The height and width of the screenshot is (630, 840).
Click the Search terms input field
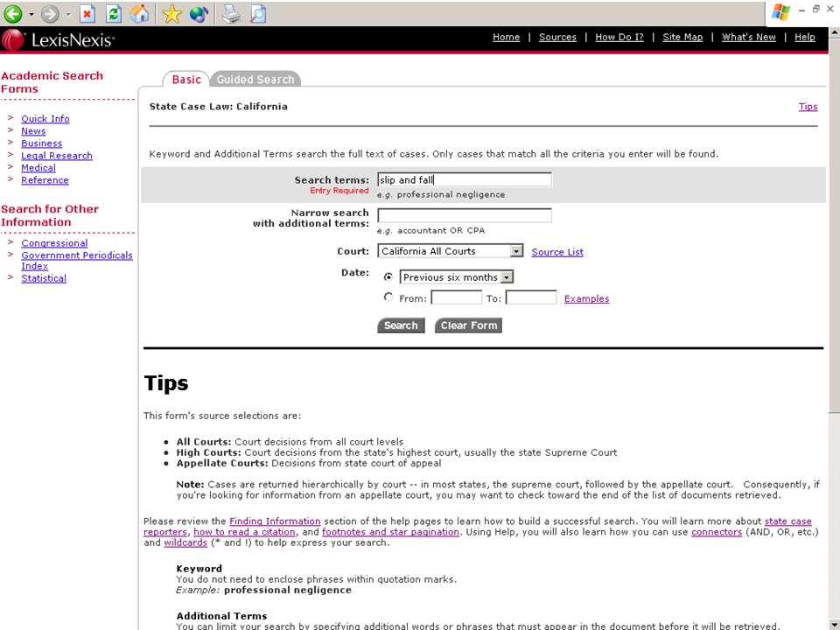point(465,179)
